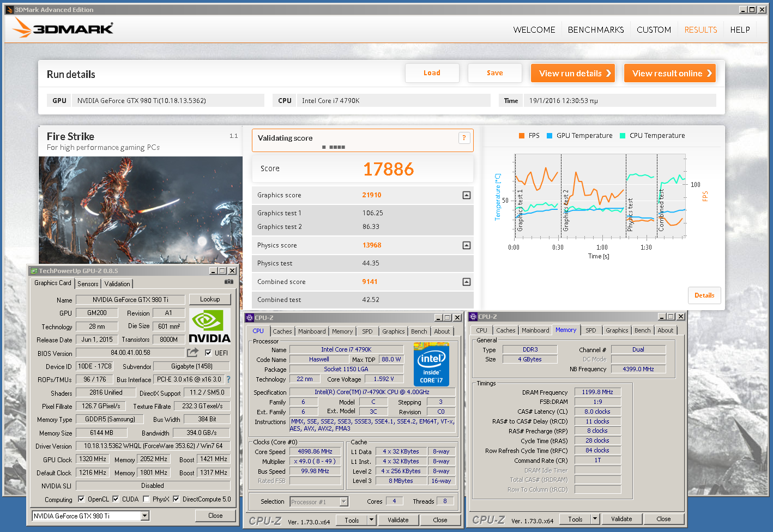The height and width of the screenshot is (532, 773).
Task: Click Validate in CPU-Z Memory window
Action: pyautogui.click(x=621, y=519)
